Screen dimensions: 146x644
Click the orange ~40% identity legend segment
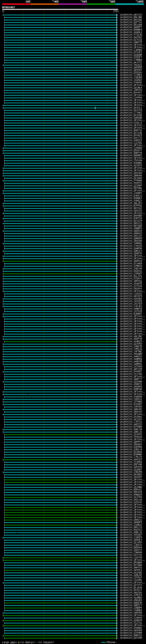[45, 4]
